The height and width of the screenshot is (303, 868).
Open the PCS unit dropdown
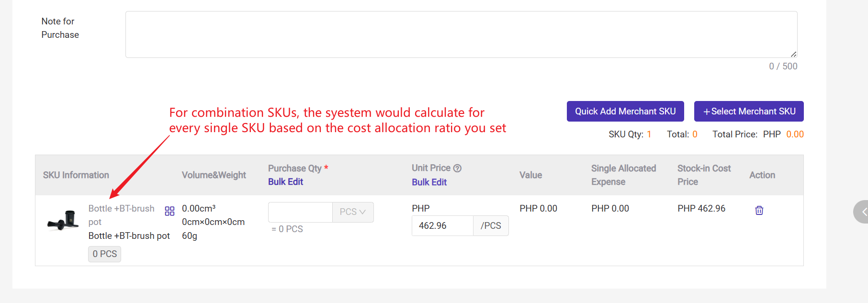click(x=353, y=212)
